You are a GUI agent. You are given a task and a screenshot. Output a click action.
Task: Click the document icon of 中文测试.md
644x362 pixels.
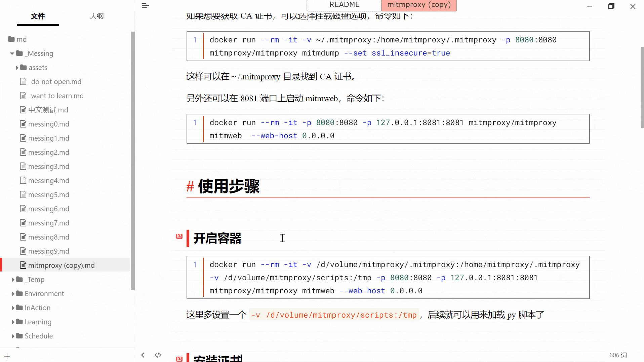click(x=23, y=110)
